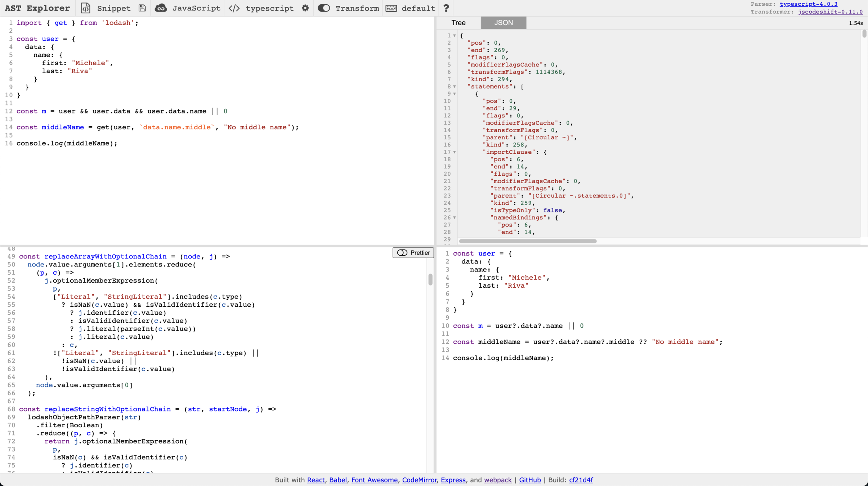Click the JavaScript cloud language icon
This screenshot has width=868, height=486.
161,8
